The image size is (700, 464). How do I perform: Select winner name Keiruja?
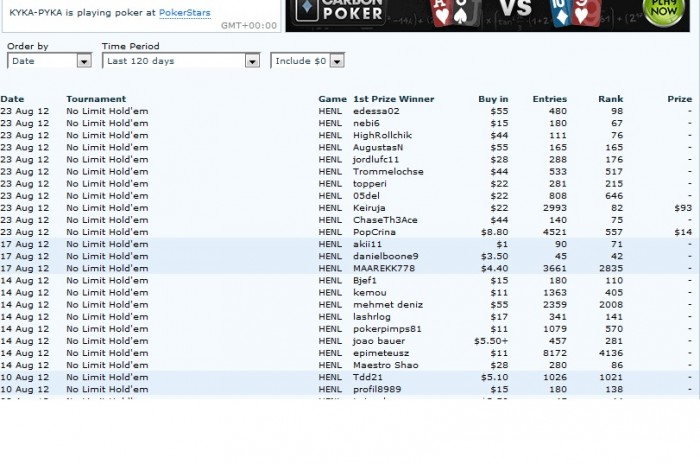(x=369, y=208)
